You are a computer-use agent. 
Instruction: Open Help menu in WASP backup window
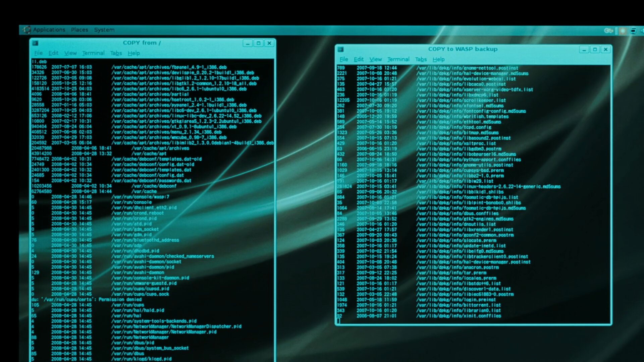(438, 59)
